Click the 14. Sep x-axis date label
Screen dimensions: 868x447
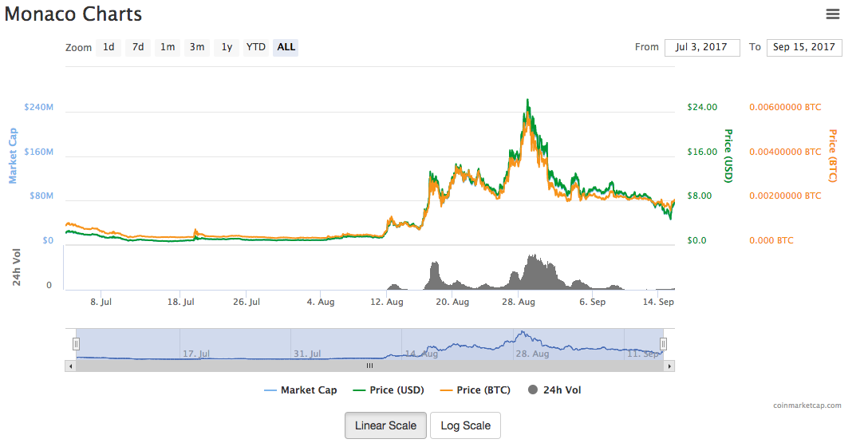click(x=658, y=302)
